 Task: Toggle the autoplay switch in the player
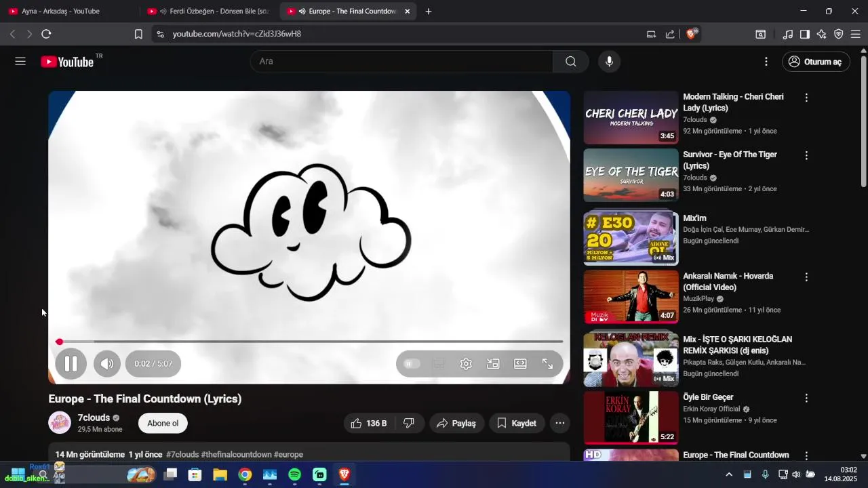point(412,364)
